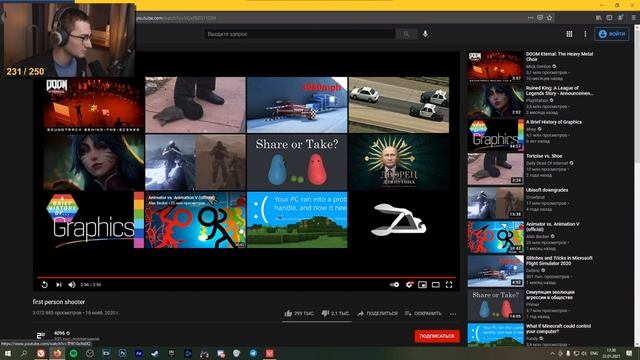Open the three-dot menu beside СОХРАНИТЬ
The image size is (640, 360).
453,314
